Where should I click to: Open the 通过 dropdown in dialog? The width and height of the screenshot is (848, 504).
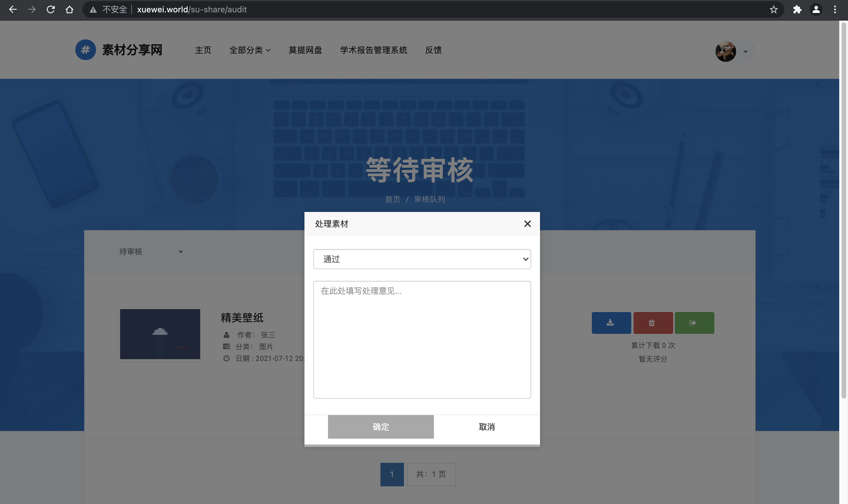tap(422, 259)
